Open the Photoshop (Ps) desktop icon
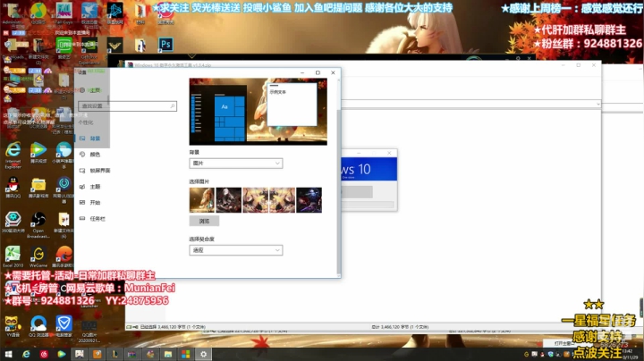This screenshot has width=644, height=361. pos(165,45)
